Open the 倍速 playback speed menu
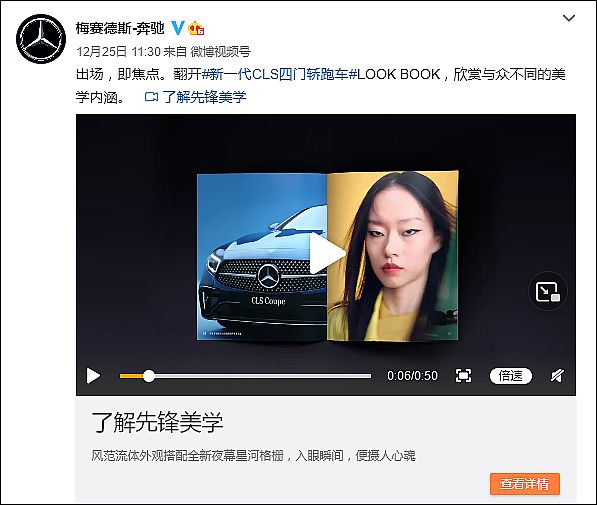Screen dimensions: 597x505 [x=511, y=376]
